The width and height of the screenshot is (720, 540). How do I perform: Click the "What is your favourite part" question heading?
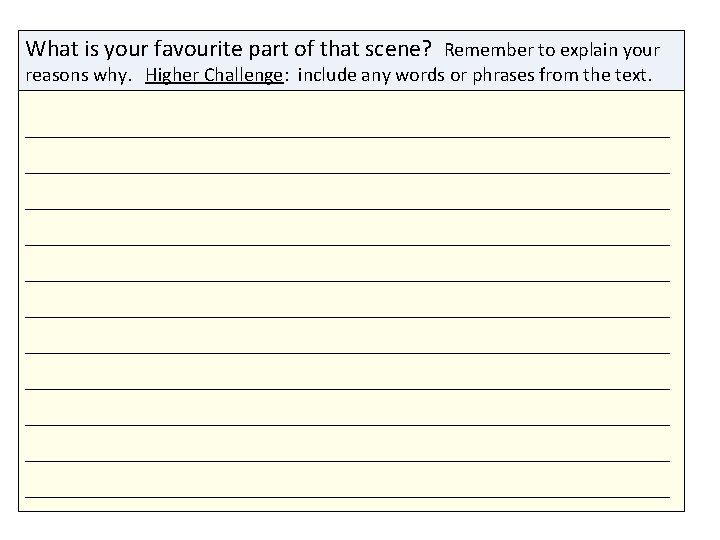[x=228, y=48]
